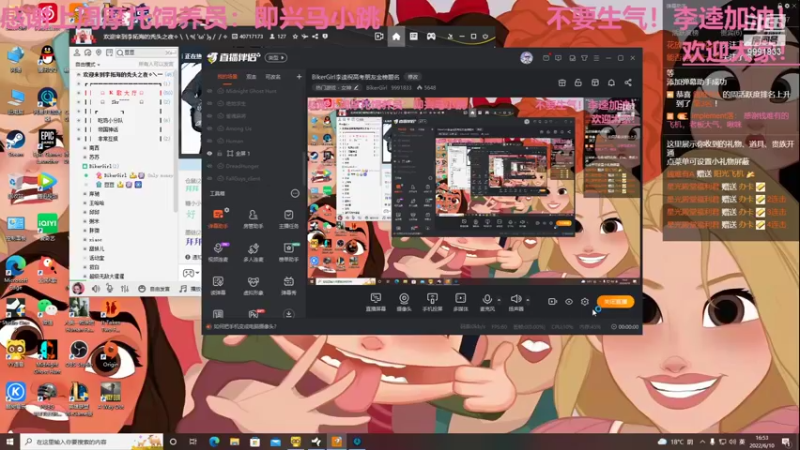This screenshot has height=450, width=800.
Task: Switch to the third scene tab
Action: pyautogui.click(x=273, y=77)
